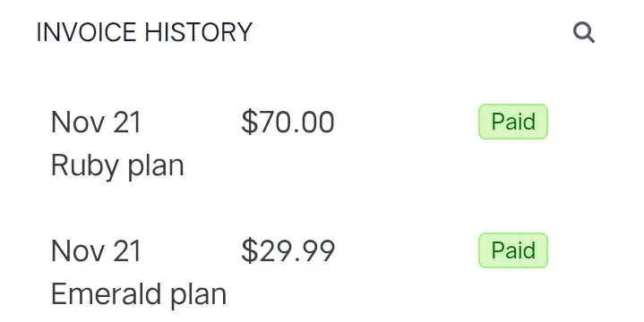Click the INVOICE HISTORY heading
The image size is (644, 322).
144,32
